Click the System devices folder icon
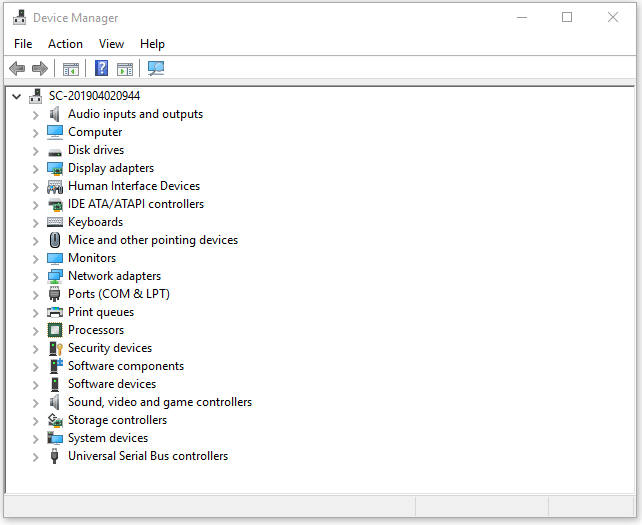 pos(55,438)
